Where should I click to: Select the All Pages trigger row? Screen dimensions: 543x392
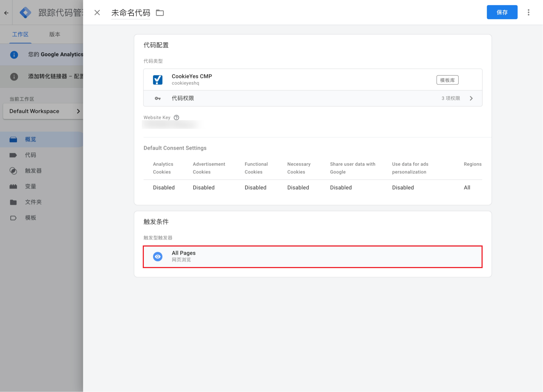click(312, 256)
